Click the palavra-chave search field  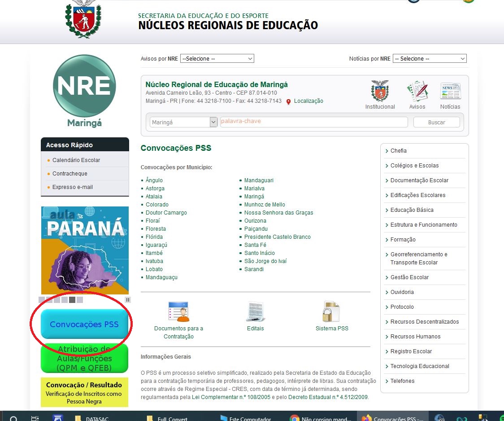coord(313,122)
